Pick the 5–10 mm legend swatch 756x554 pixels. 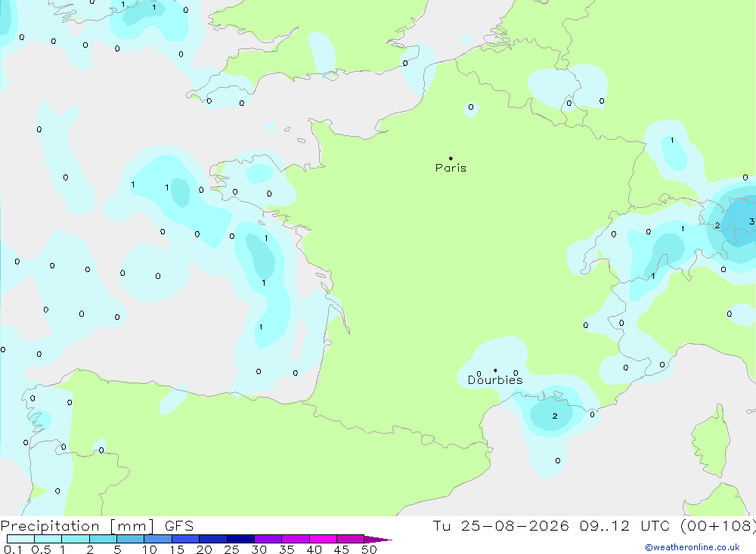point(131,539)
